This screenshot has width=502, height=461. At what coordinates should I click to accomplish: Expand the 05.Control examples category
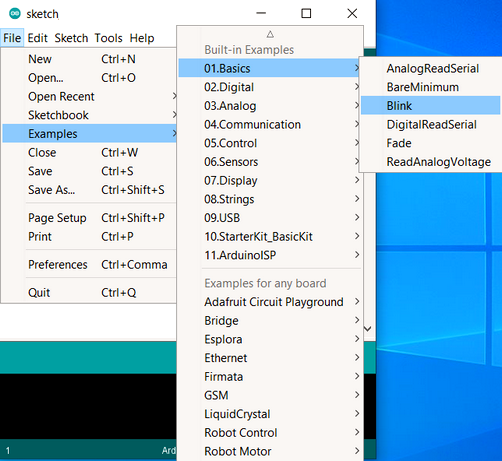(x=270, y=143)
